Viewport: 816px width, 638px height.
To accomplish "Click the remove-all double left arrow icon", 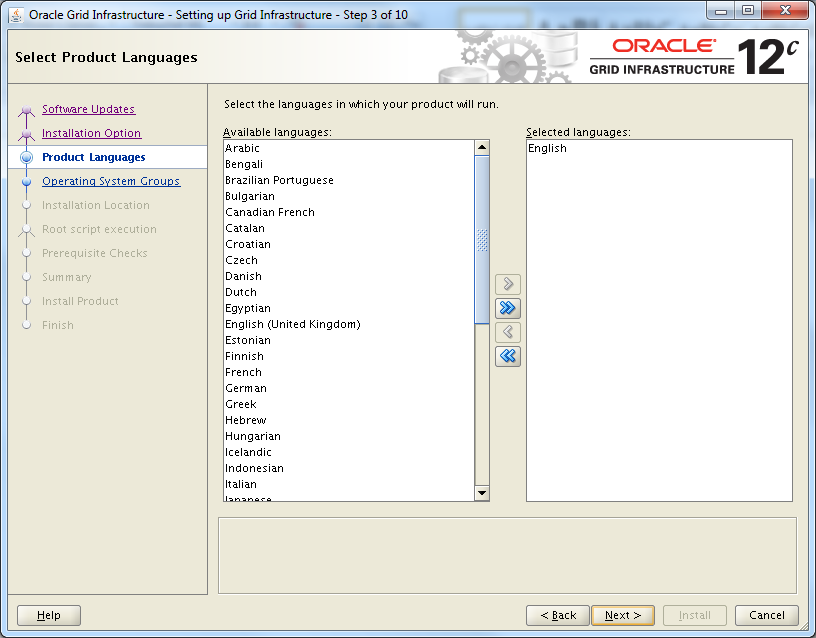I will click(507, 356).
